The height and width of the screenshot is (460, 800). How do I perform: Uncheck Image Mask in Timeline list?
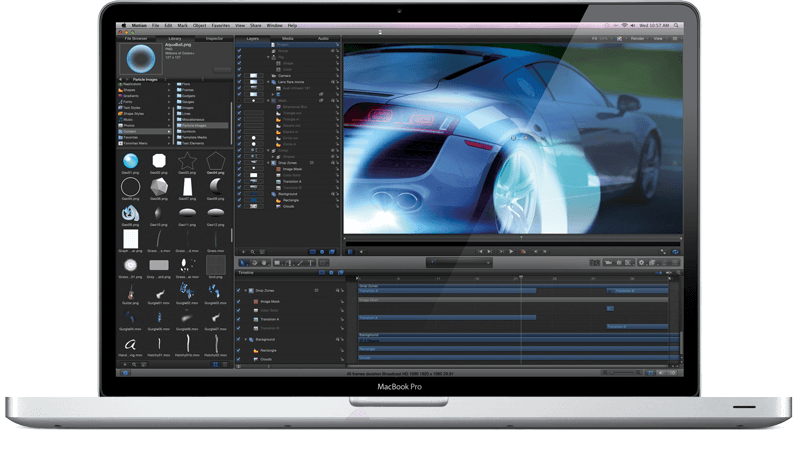(x=238, y=301)
